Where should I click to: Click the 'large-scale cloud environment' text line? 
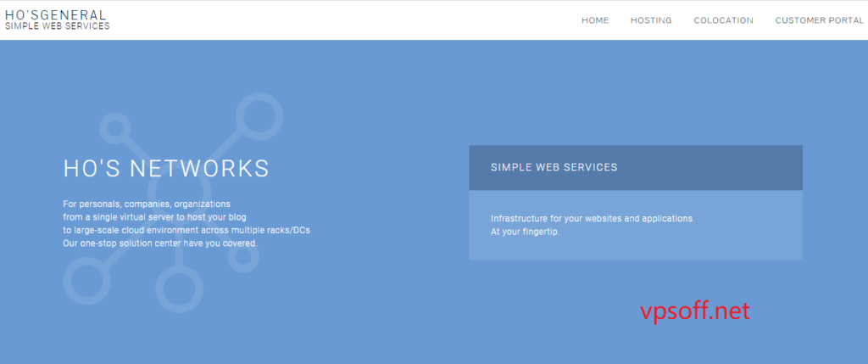186,230
